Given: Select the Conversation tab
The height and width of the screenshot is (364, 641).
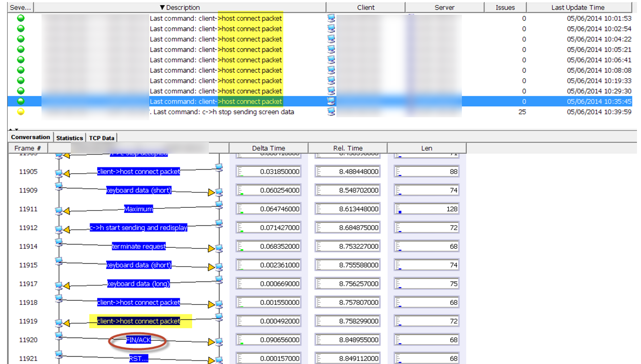Looking at the screenshot, I should point(30,137).
